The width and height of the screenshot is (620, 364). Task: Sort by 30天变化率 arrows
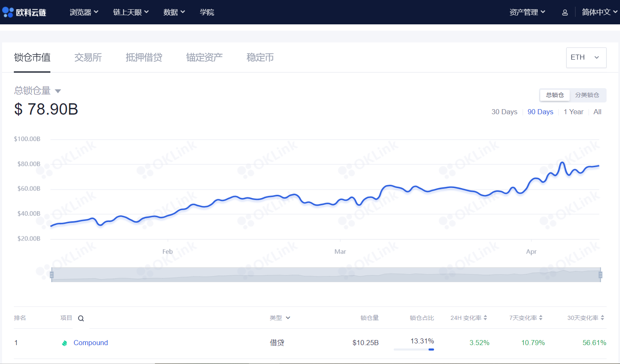[602, 318]
